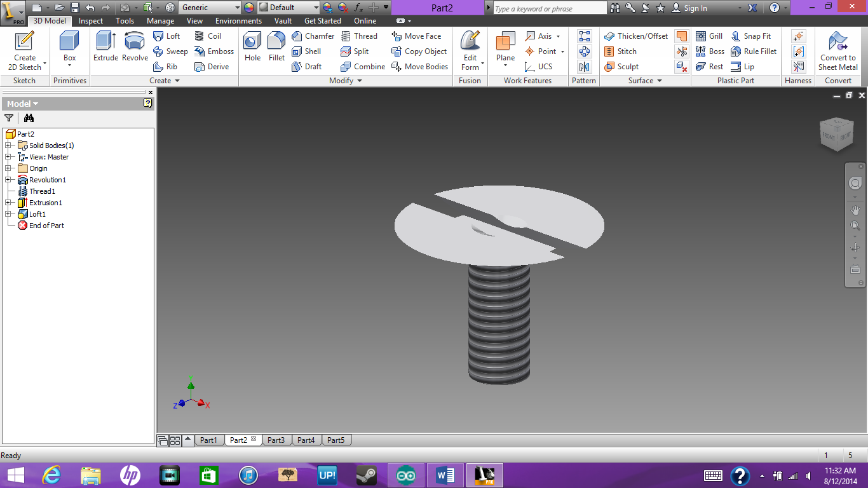Expand the View: Master node

point(8,157)
